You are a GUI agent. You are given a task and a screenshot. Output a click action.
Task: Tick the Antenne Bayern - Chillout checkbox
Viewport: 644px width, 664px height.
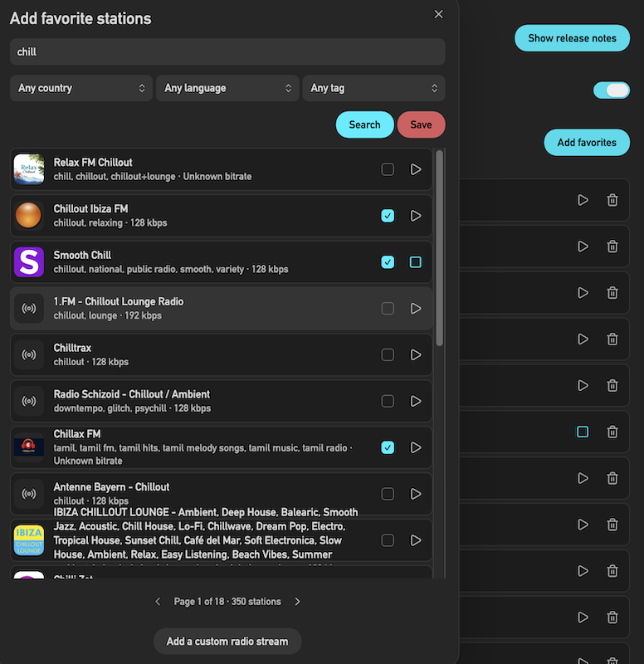388,494
